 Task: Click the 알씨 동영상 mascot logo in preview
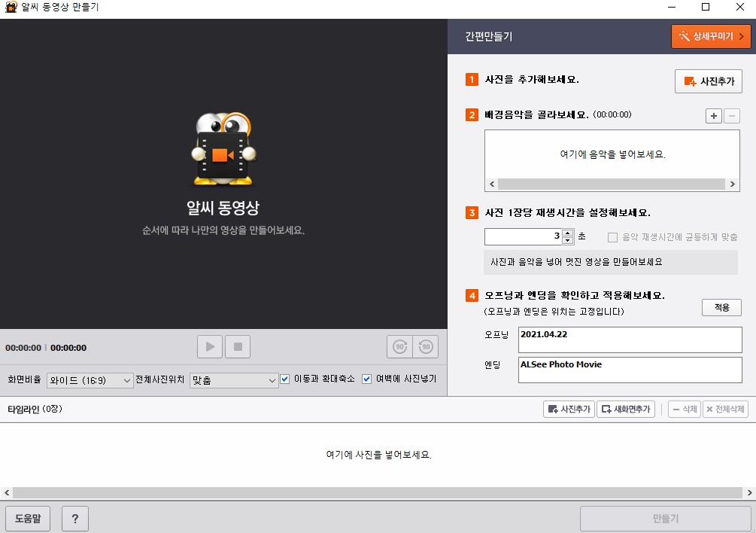click(223, 148)
